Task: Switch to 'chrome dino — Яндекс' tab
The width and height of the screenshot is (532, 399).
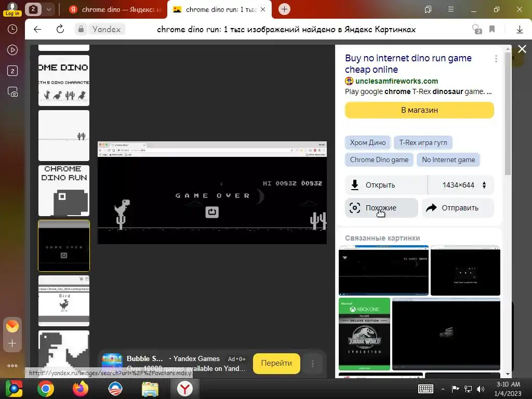Action: 115,9
